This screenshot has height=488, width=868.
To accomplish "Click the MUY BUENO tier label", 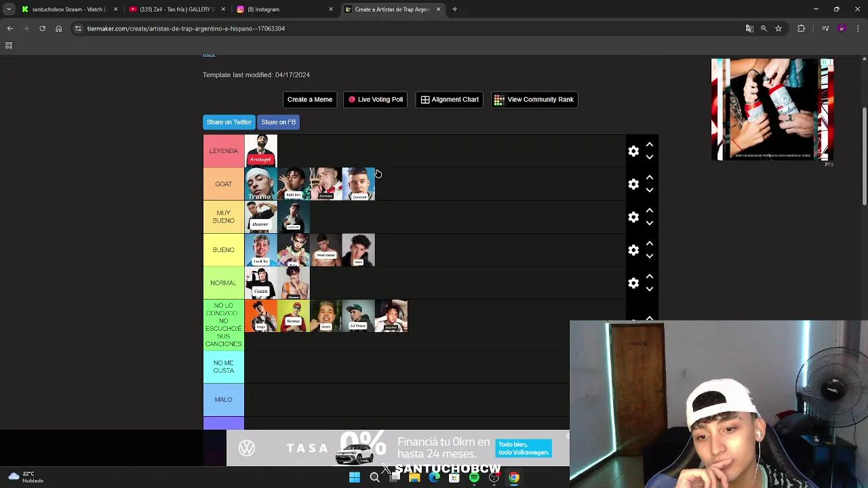I will [x=224, y=217].
